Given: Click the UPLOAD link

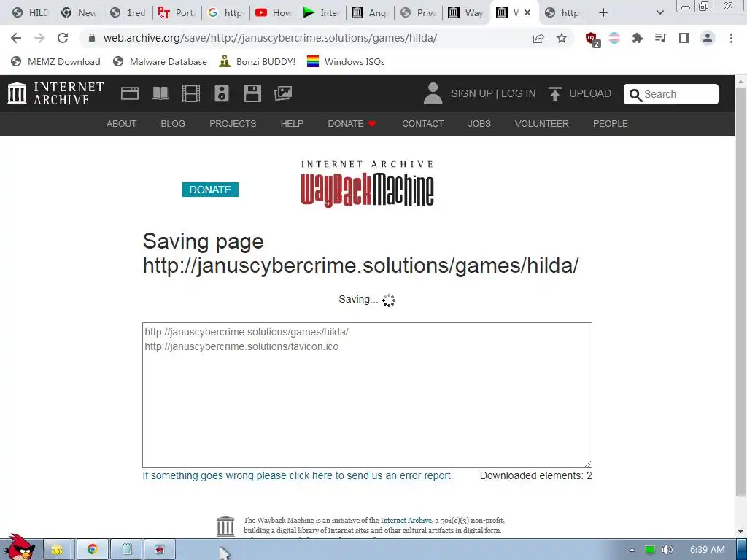Looking at the screenshot, I should tap(579, 93).
